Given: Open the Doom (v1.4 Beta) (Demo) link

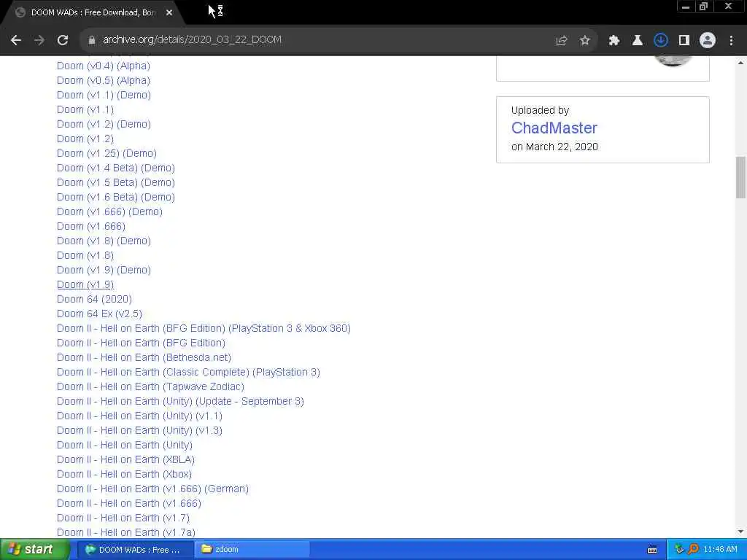Looking at the screenshot, I should click(x=116, y=168).
